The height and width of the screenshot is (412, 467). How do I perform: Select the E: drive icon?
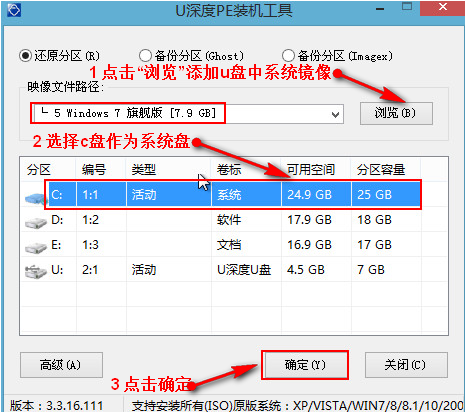(x=36, y=247)
